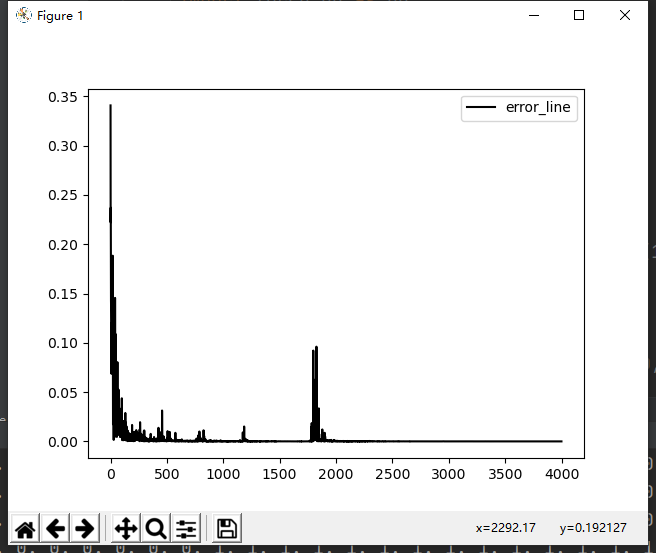Click the y-axis tick label 0.00
This screenshot has width=656, height=553.
point(63,442)
